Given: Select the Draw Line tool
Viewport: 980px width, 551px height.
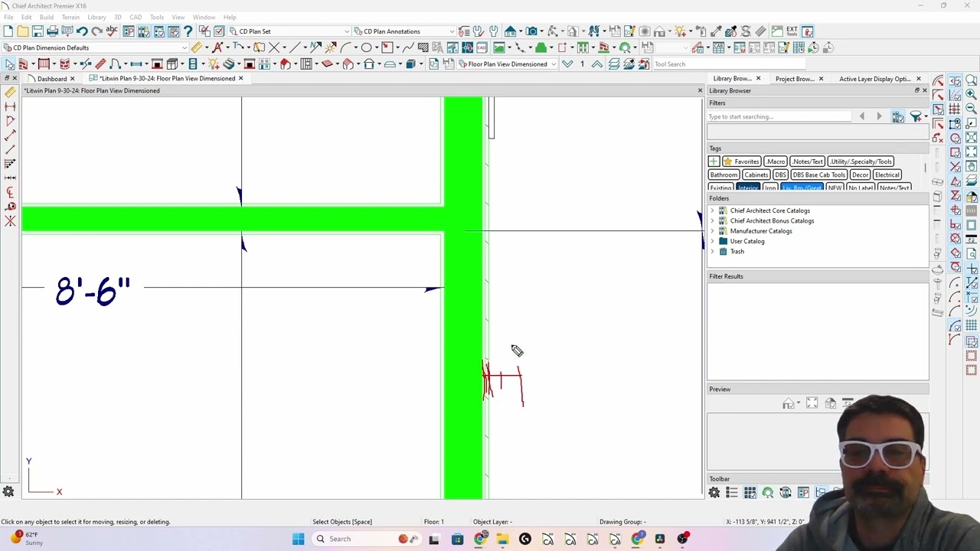Looking at the screenshot, I should (294, 47).
